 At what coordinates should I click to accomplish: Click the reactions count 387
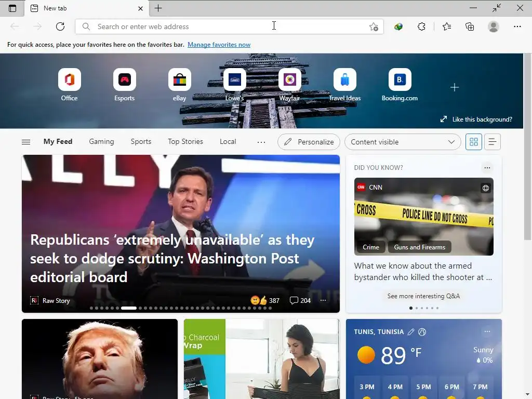[x=265, y=300]
